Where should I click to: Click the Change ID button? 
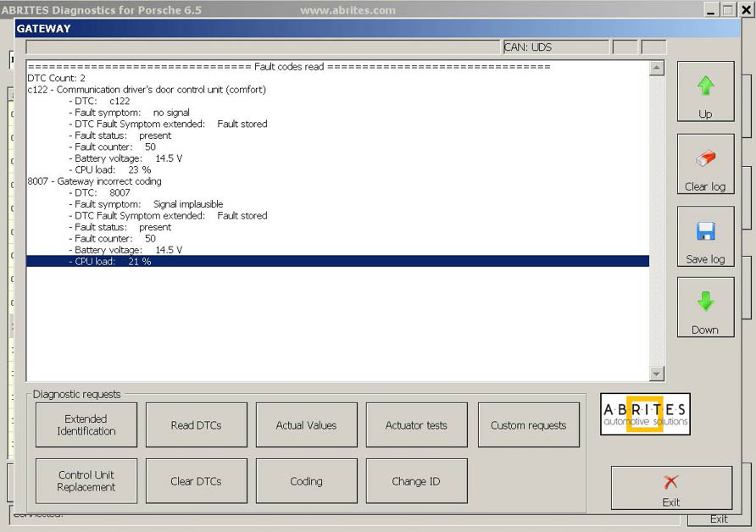pos(416,481)
